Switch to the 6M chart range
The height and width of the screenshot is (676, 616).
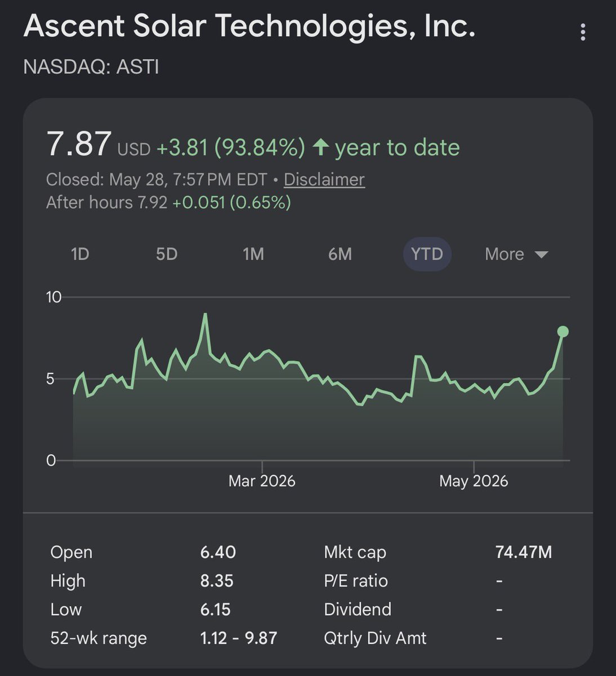tap(340, 255)
